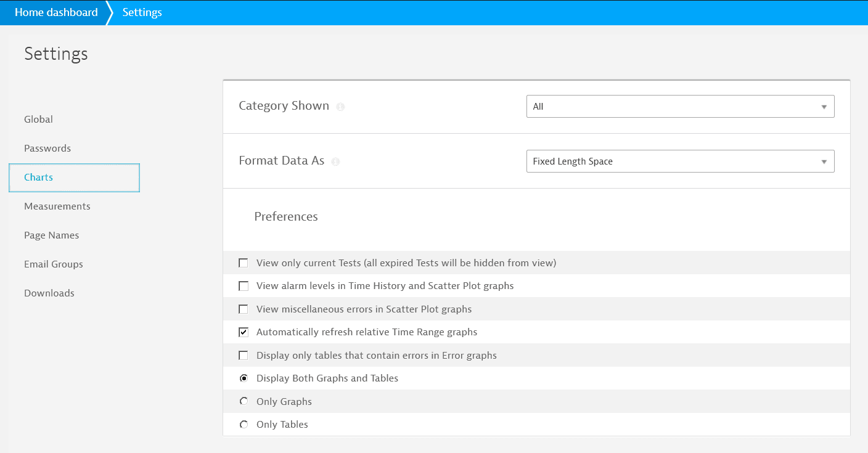
Task: Click the Settings page title
Action: click(56, 54)
